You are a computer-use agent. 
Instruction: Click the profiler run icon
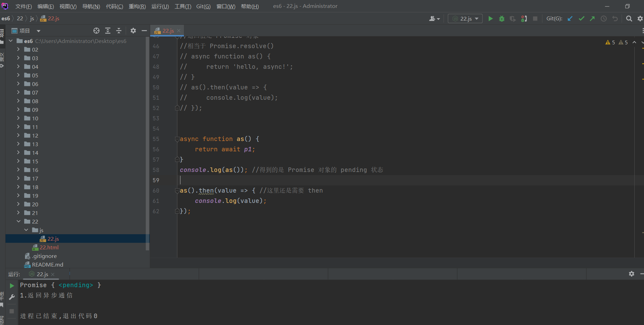pyautogui.click(x=524, y=19)
